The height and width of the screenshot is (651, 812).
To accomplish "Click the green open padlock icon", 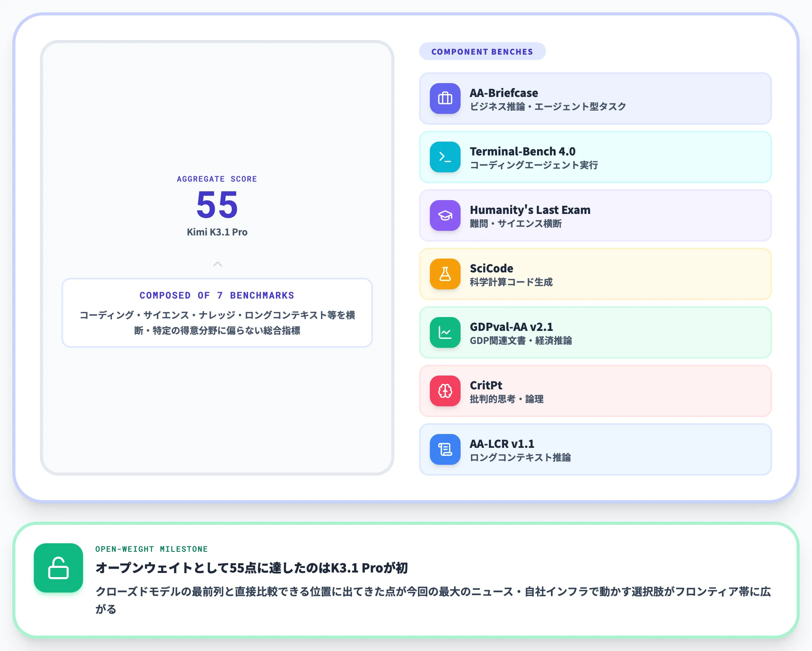I will (58, 568).
